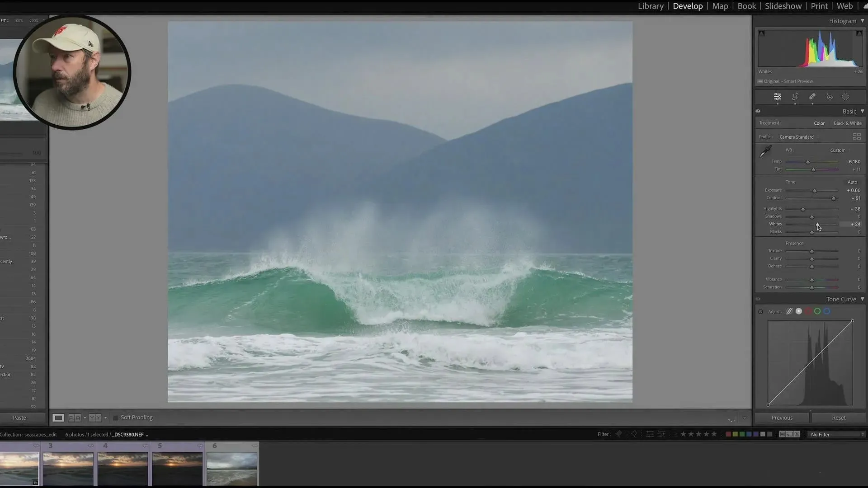Screen dimensions: 868x488
Task: Click the Exposure slider handle
Action: (x=815, y=191)
